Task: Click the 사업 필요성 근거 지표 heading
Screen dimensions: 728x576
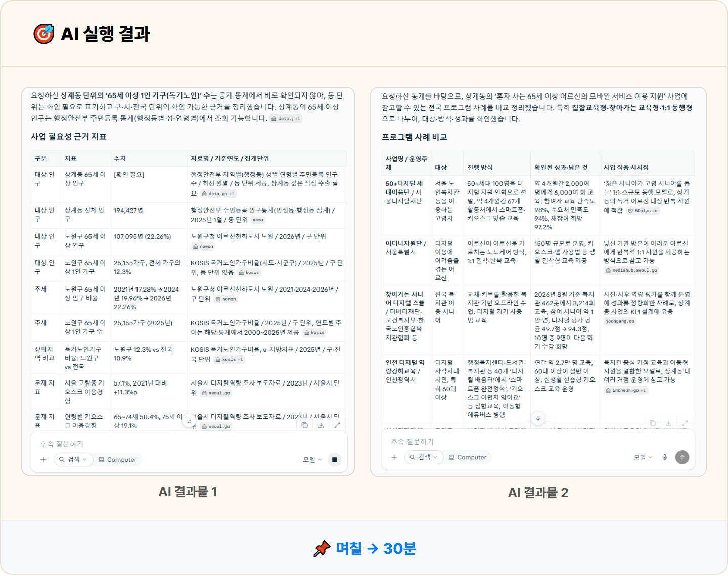Action: [x=69, y=137]
